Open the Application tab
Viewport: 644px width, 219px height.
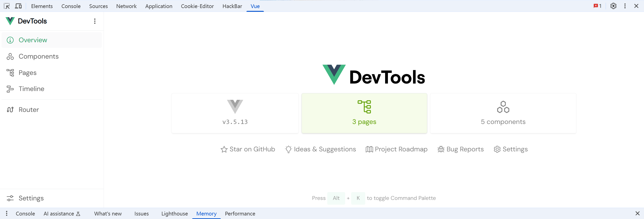[x=159, y=6]
